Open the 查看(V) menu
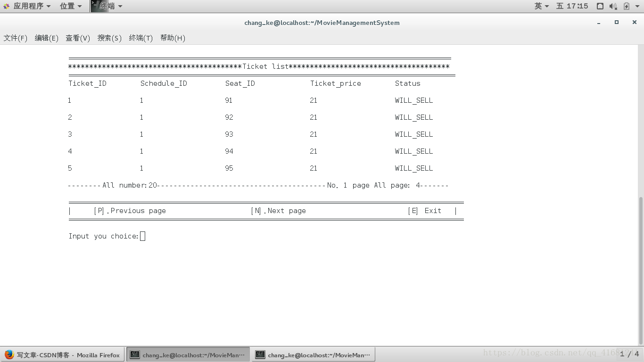 (x=78, y=38)
